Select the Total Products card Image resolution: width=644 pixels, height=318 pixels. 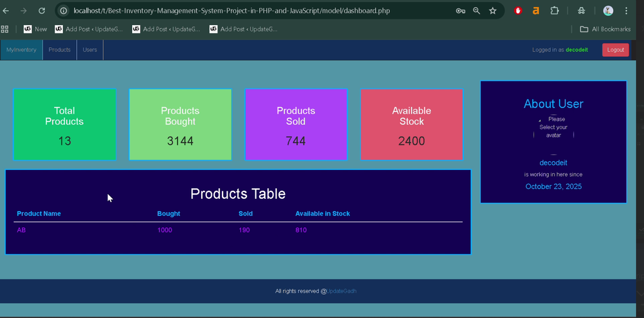tap(65, 124)
